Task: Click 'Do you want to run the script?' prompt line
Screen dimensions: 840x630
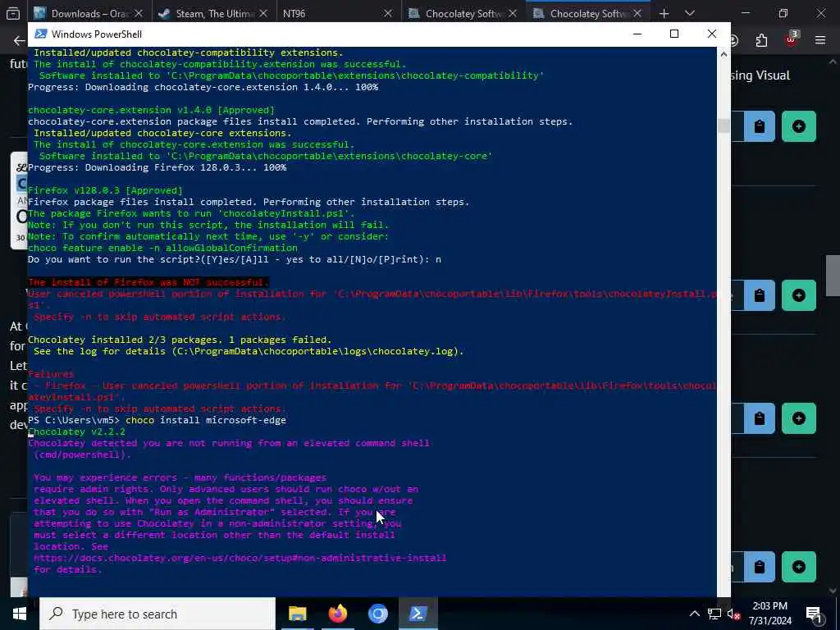Action: pos(235,259)
